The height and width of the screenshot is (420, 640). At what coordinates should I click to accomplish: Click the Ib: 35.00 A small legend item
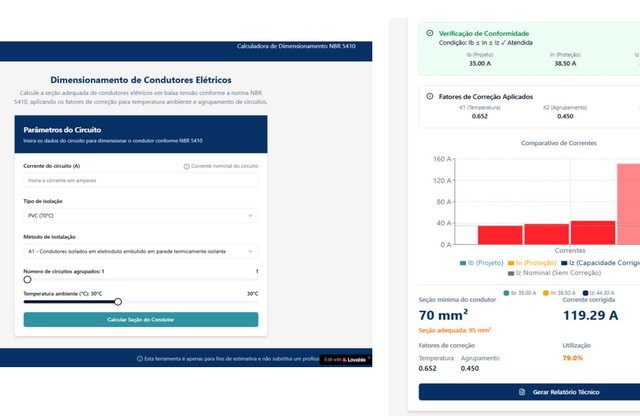520,293
